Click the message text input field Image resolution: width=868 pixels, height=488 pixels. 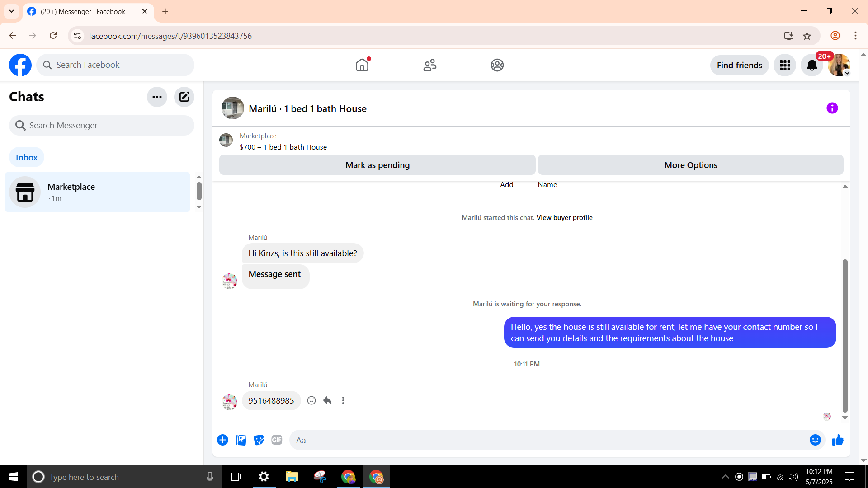547,440
